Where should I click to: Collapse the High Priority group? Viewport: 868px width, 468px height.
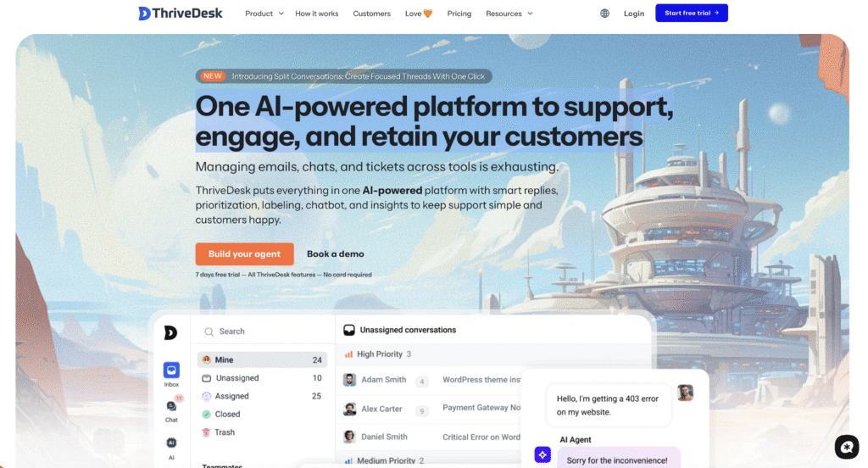tap(378, 354)
